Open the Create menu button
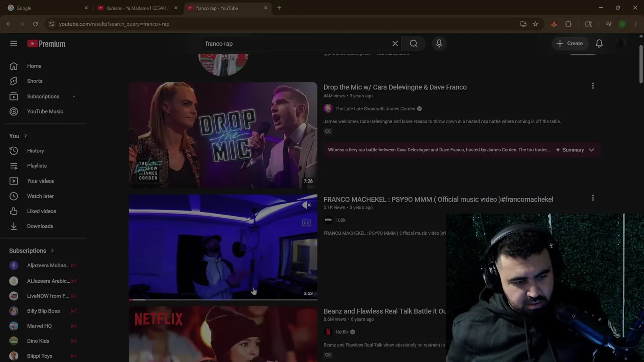Screen dimensions: 644x362 [570, 44]
